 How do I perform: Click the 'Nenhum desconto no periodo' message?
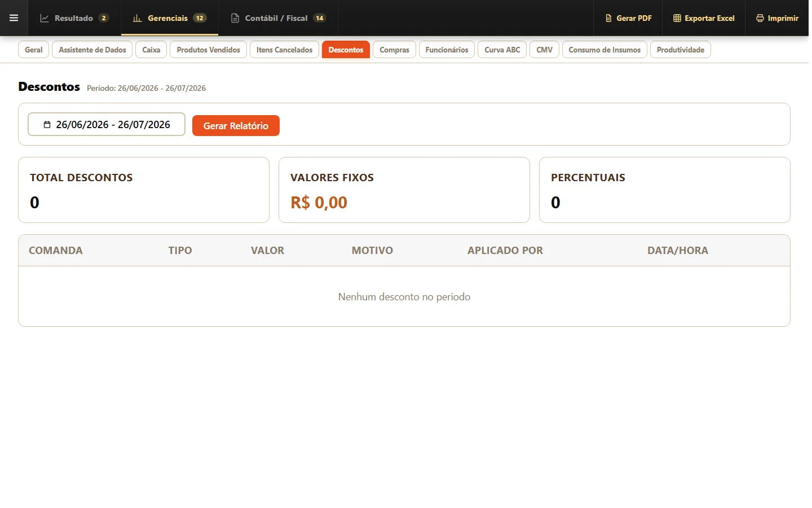coord(404,297)
